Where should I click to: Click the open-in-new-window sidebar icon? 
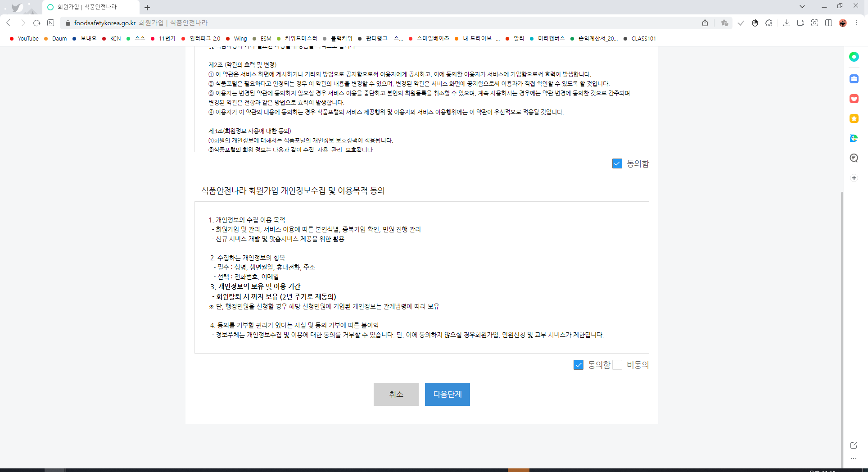tap(854, 445)
